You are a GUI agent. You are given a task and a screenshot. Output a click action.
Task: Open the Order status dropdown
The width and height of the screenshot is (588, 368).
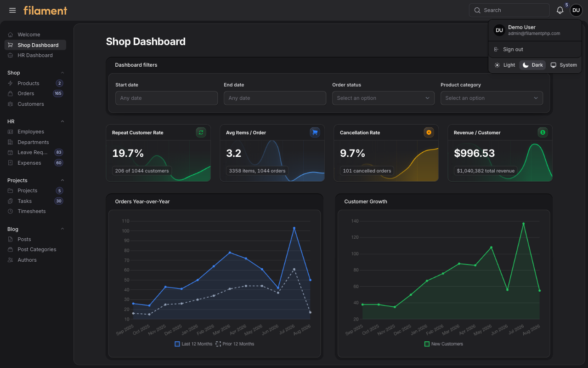click(383, 98)
